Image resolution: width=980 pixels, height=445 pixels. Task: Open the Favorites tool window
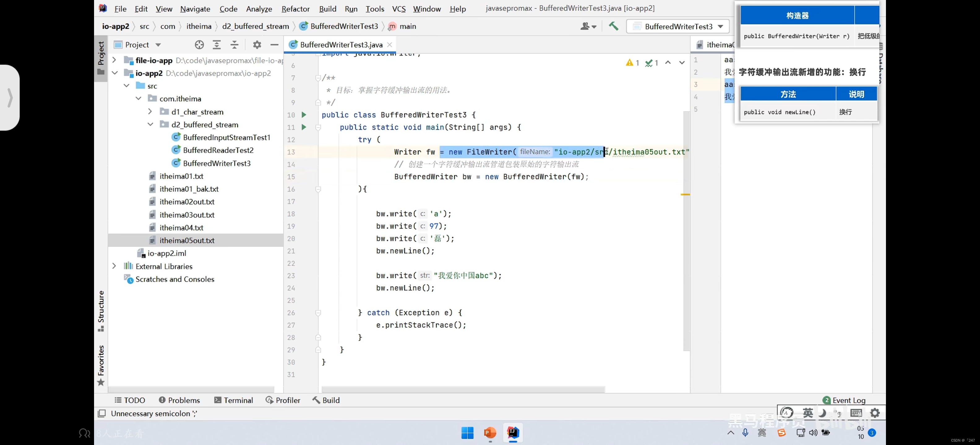[x=101, y=365]
